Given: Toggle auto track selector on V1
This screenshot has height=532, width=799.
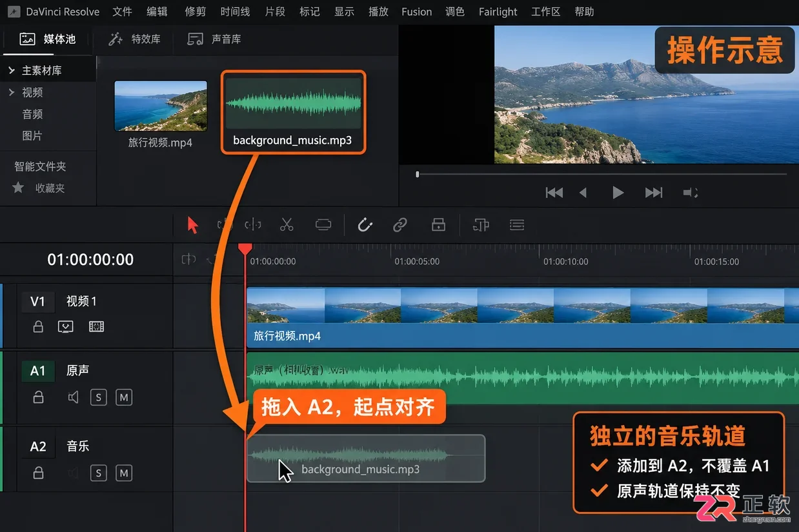Looking at the screenshot, I should click(65, 327).
